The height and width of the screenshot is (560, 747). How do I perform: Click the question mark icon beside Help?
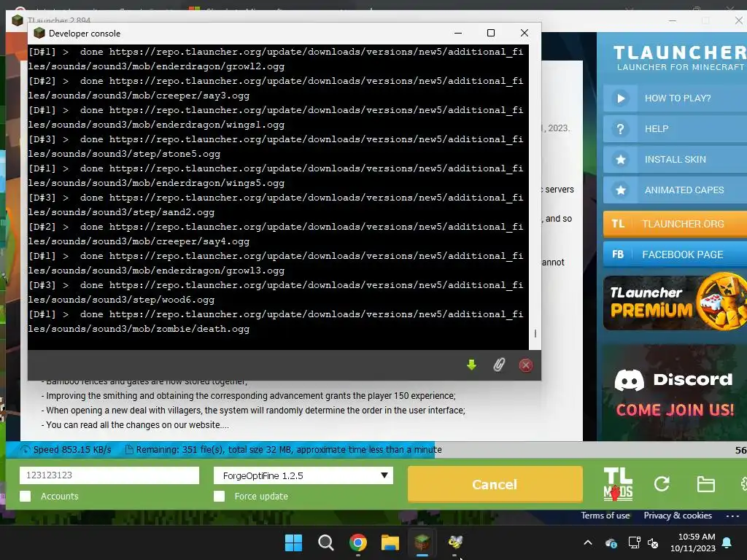pyautogui.click(x=621, y=129)
